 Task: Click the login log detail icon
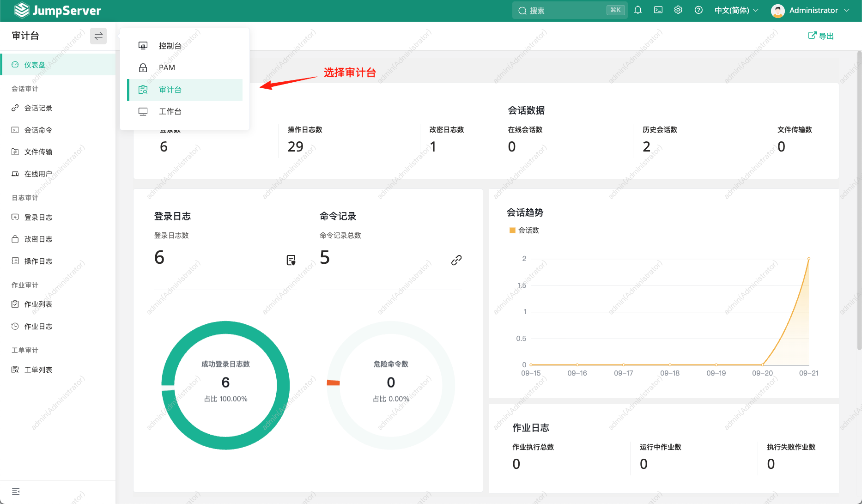point(291,260)
